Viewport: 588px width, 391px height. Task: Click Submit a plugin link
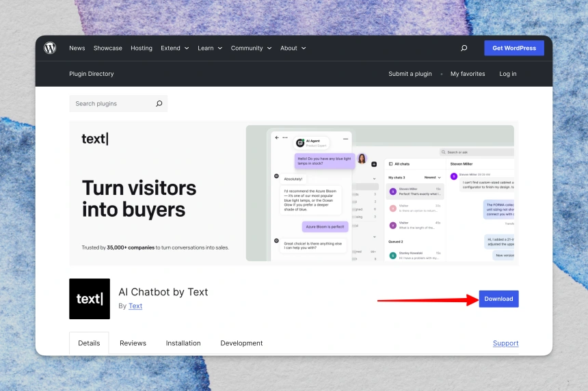pos(410,74)
